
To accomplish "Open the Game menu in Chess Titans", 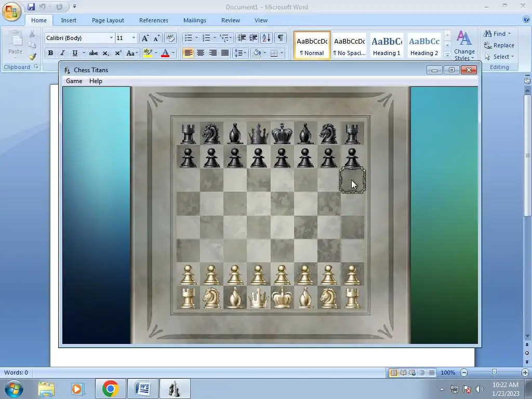I will tap(74, 81).
